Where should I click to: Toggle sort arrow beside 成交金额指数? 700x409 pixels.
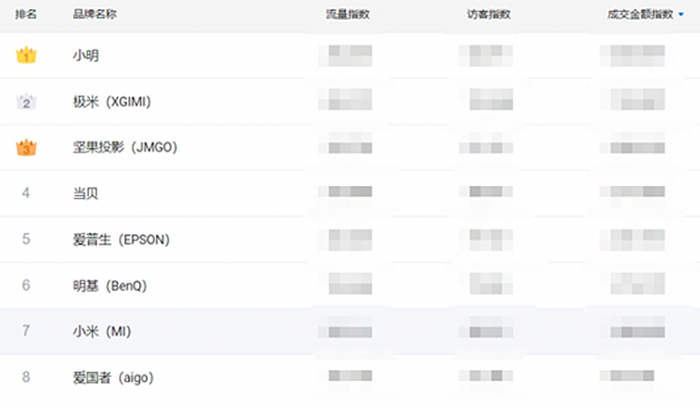tap(681, 14)
